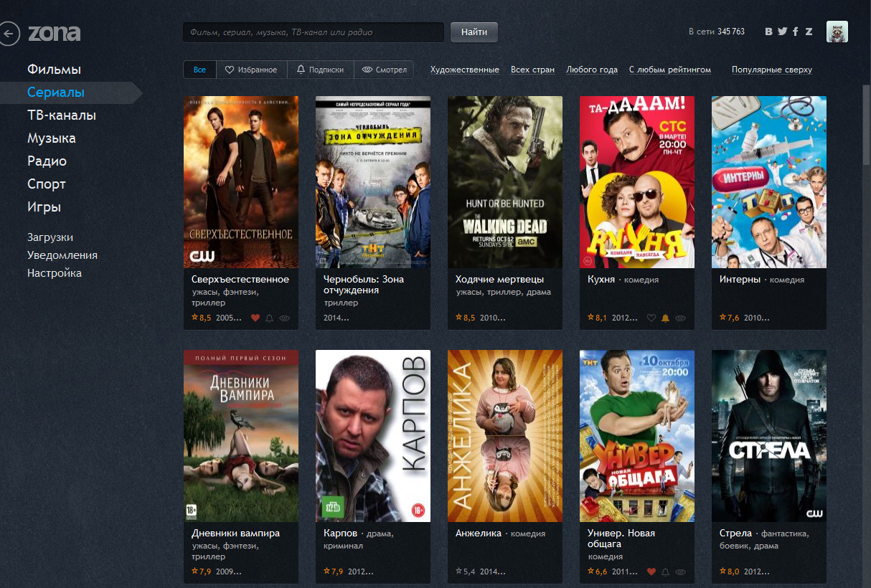This screenshot has height=588, width=871.
Task: Go to Фильмы in the sidebar
Action: pyautogui.click(x=54, y=70)
